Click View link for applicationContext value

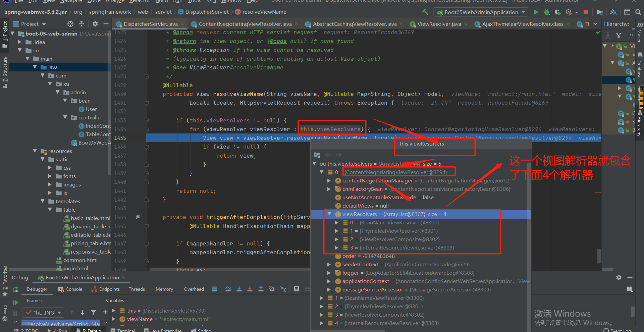pyautogui.click(x=524, y=281)
